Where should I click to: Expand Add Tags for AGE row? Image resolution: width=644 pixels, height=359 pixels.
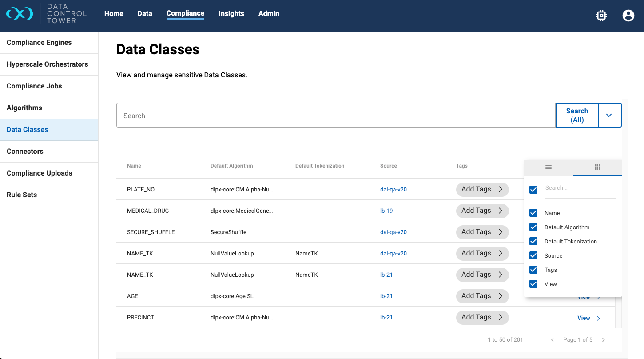[482, 296]
